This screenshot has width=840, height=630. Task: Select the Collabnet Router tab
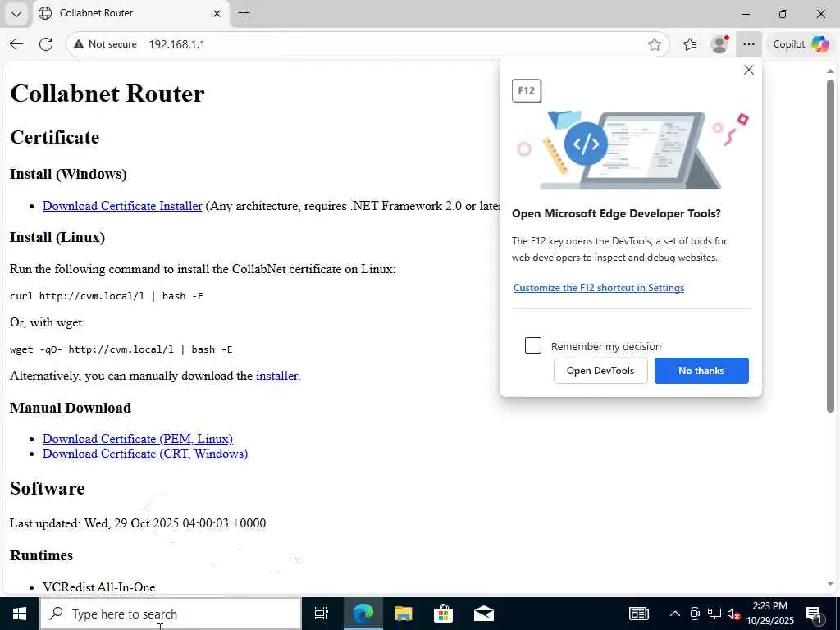pyautogui.click(x=131, y=13)
